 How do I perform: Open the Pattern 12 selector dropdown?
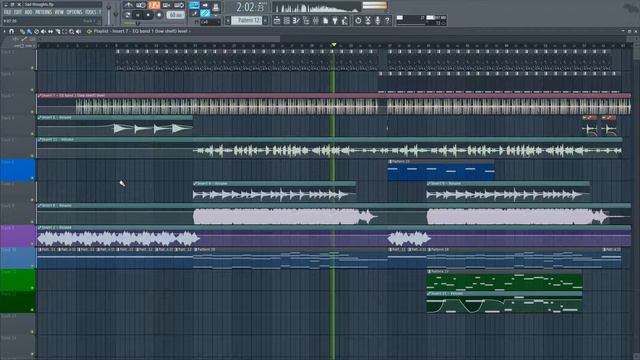click(x=247, y=20)
